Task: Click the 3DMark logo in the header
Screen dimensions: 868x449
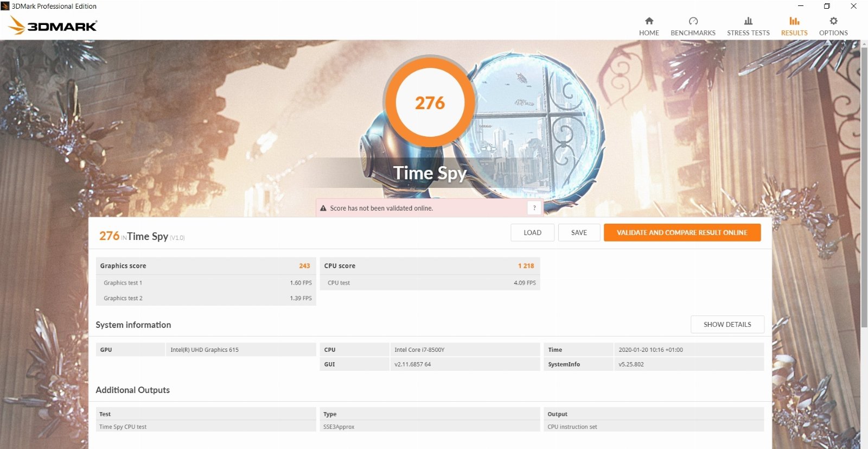Action: (x=53, y=26)
